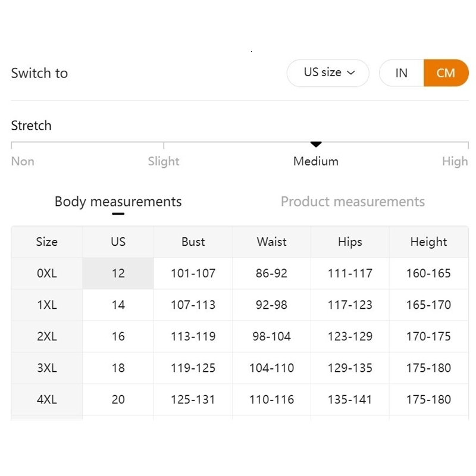
Task: Open Body measurements tab
Action: 118,202
